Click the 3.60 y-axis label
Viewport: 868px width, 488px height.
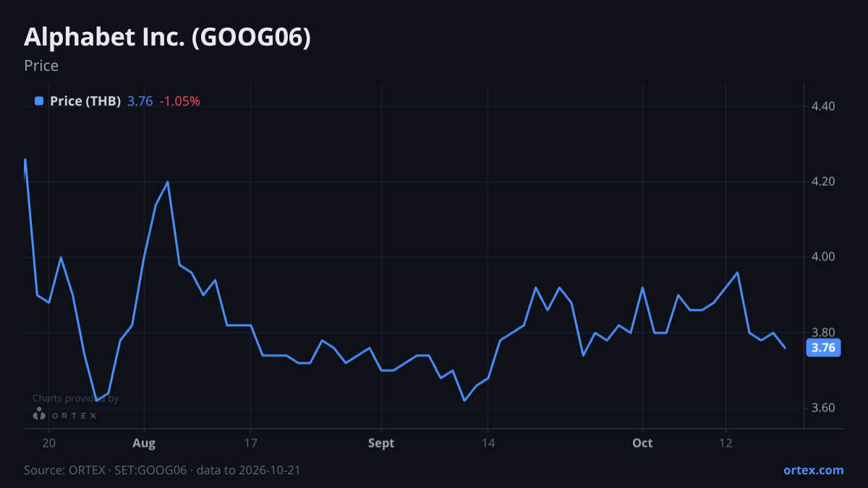(824, 408)
